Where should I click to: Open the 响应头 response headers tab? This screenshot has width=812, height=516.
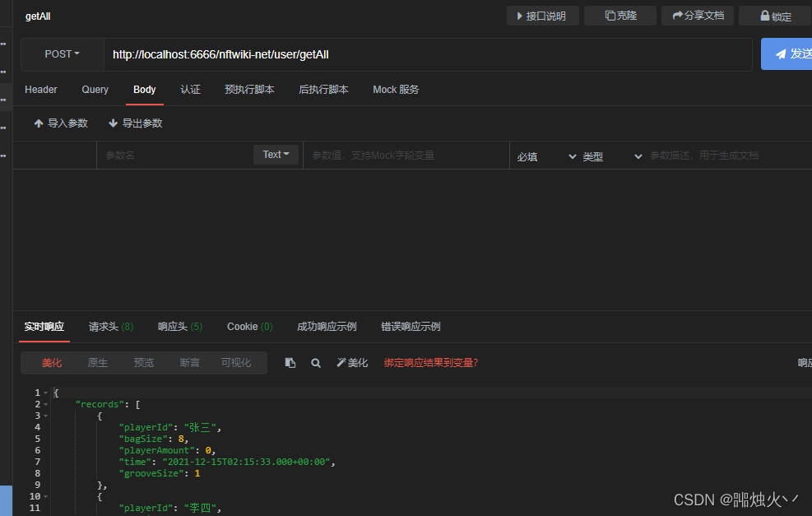pos(179,327)
